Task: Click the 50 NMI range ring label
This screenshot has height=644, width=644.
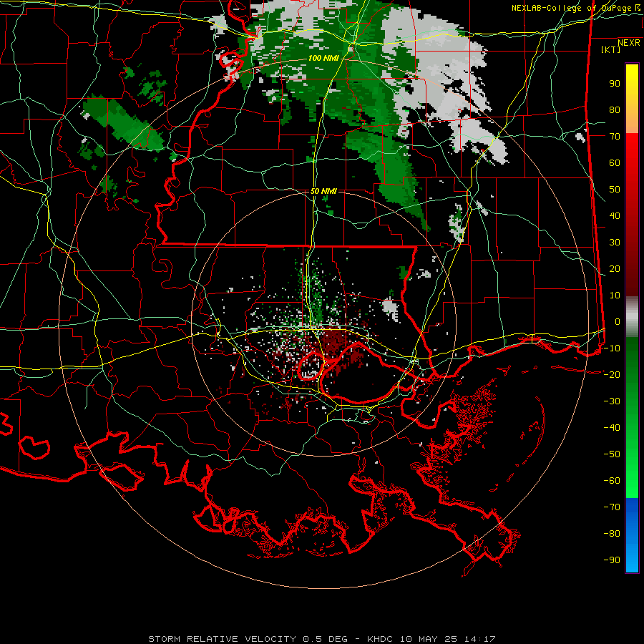Action: point(323,191)
